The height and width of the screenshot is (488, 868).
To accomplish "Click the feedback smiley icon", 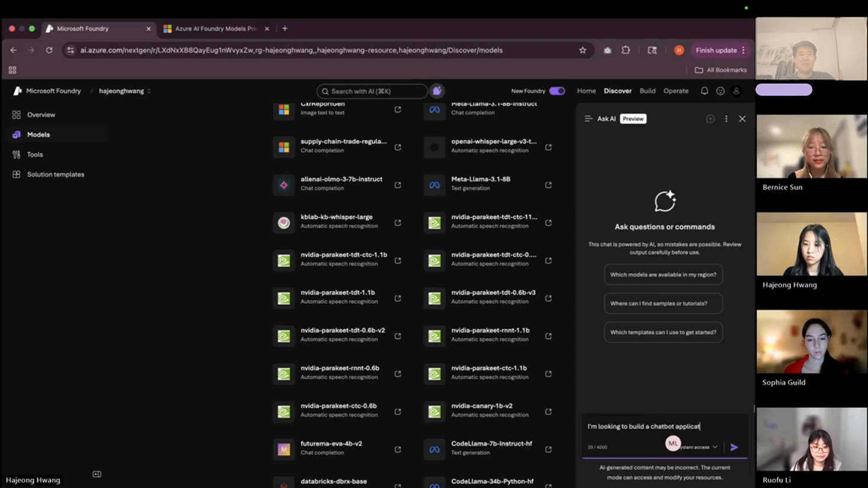I will tap(720, 91).
